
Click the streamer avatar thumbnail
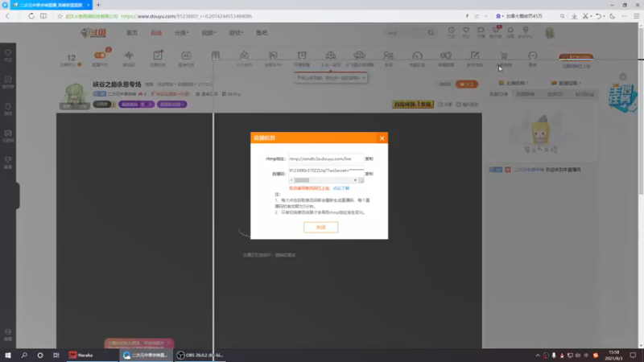click(75, 96)
